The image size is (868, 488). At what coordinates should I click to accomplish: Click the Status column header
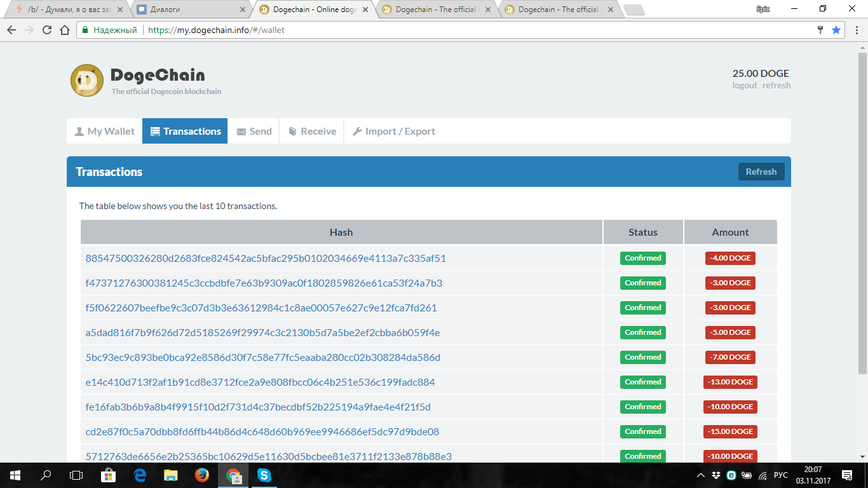[x=643, y=233]
